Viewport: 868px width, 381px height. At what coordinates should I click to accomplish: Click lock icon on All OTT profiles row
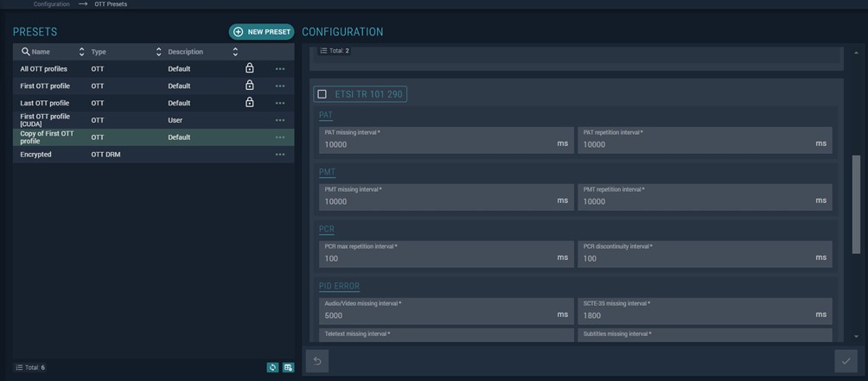[250, 68]
